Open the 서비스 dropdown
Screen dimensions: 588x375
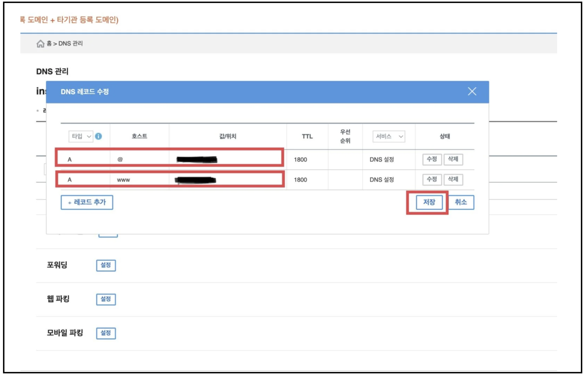[x=389, y=136]
